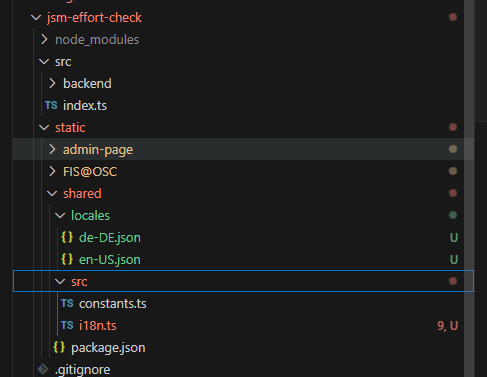
Task: Click the red status dot on static row
Action: click(x=453, y=127)
